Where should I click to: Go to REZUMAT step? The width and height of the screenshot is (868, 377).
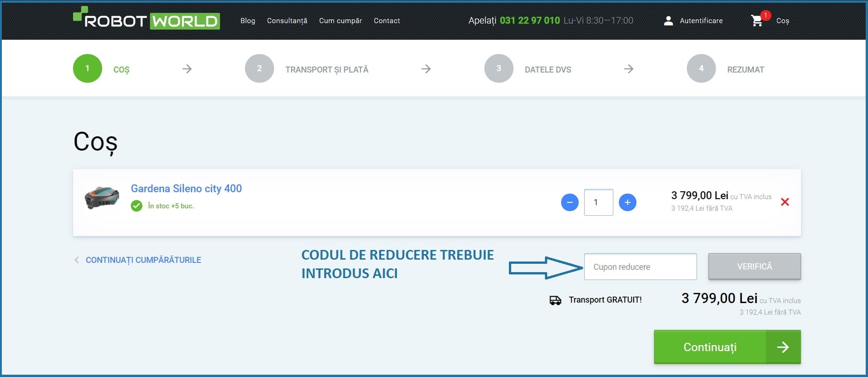[x=746, y=70]
